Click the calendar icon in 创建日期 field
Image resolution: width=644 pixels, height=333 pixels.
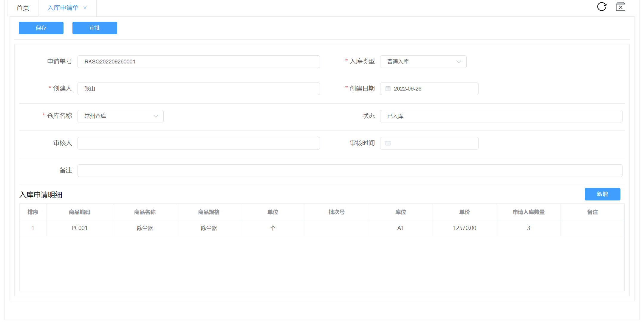[388, 89]
